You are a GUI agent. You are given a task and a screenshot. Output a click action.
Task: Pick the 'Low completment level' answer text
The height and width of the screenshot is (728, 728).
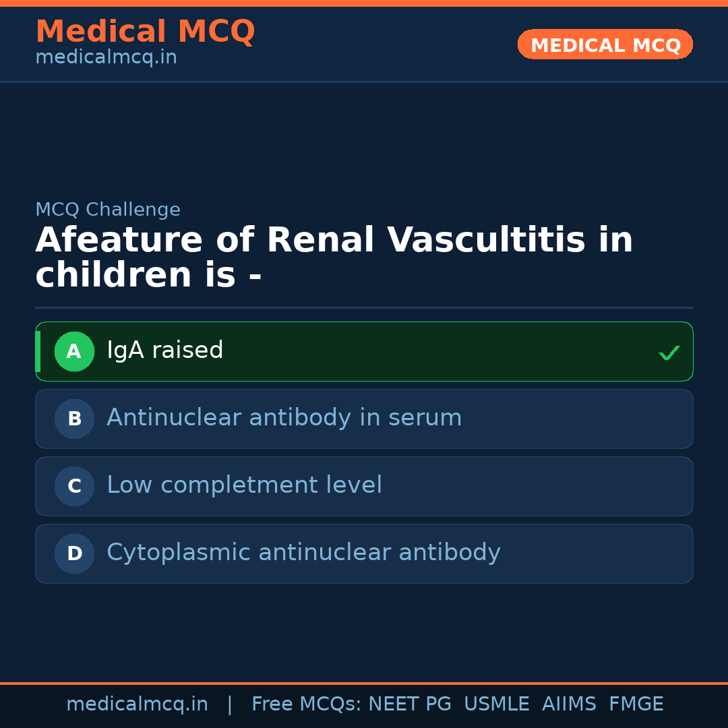point(244,485)
